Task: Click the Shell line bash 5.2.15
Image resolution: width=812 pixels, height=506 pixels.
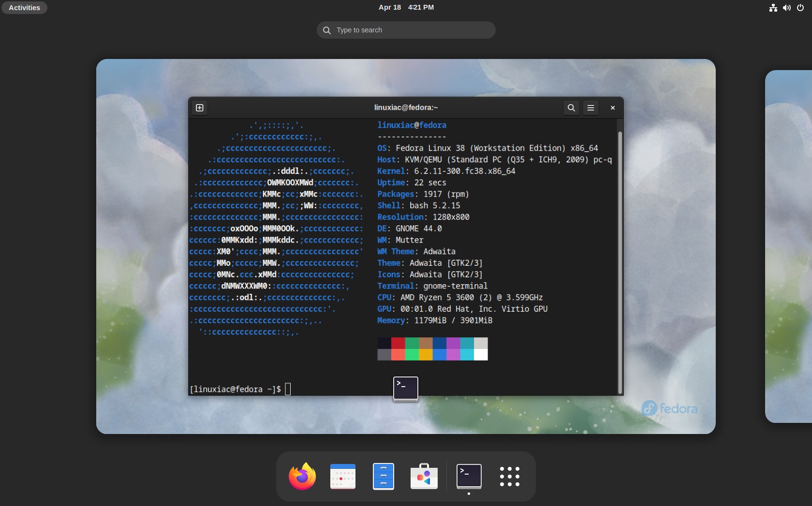Action: pyautogui.click(x=419, y=206)
